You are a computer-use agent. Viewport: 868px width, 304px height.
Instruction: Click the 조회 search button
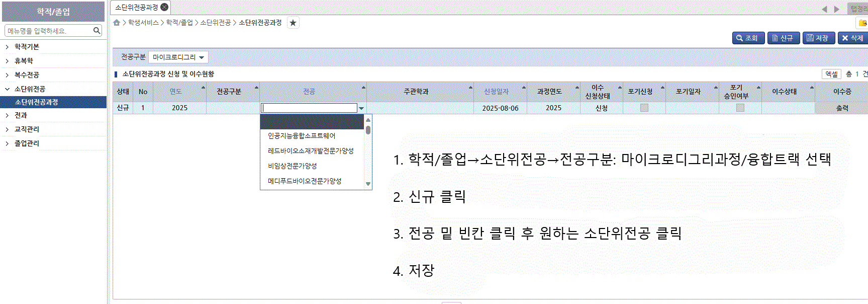pos(748,38)
